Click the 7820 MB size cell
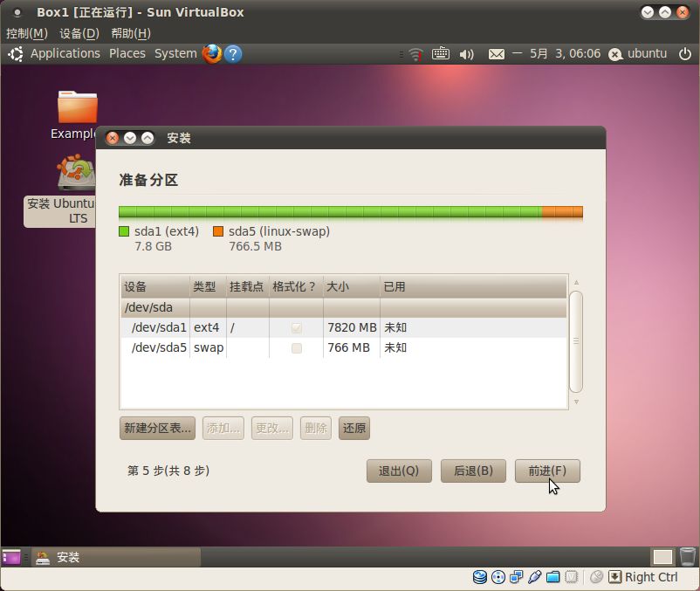The image size is (700, 591). [x=352, y=327]
